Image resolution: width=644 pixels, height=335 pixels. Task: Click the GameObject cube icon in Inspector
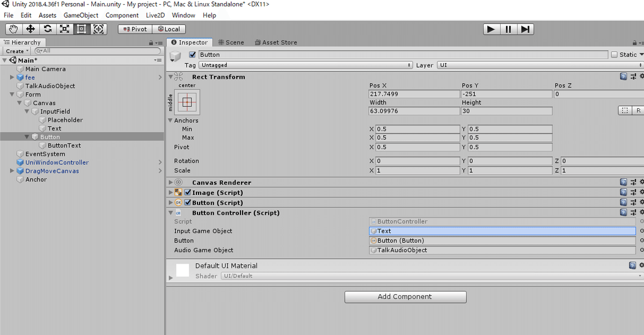[175, 56]
